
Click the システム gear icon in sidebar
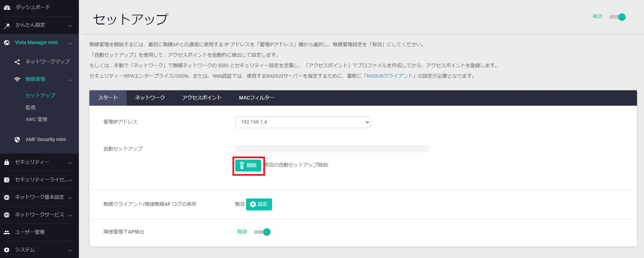tap(7, 250)
